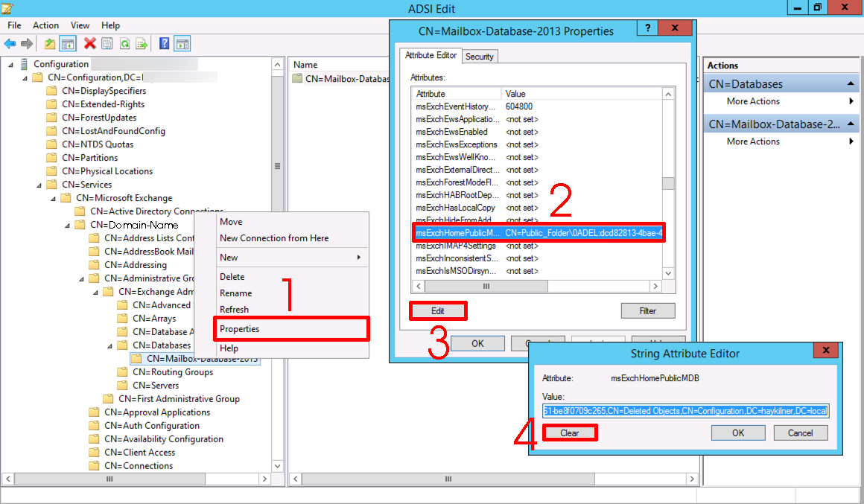The image size is (864, 504).
Task: Click the Forward arrow toolbar icon
Action: [x=27, y=43]
